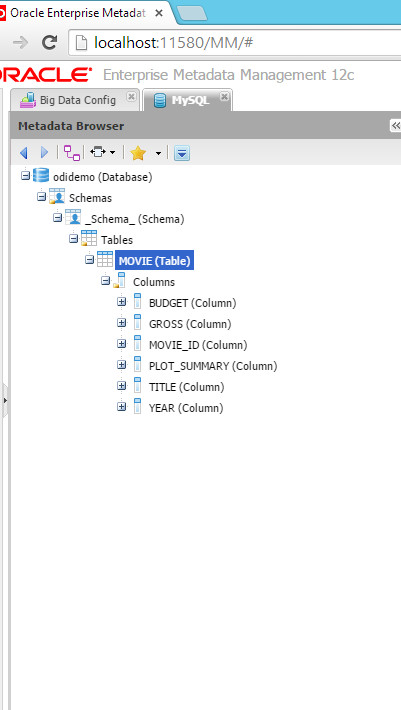Close the Big Data Config tab

click(131, 96)
